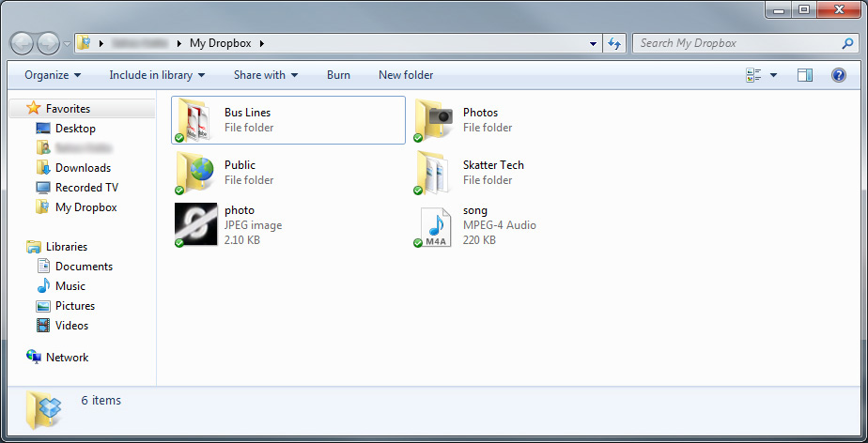The height and width of the screenshot is (443, 868).
Task: Select Downloads in Favorites
Action: (83, 168)
